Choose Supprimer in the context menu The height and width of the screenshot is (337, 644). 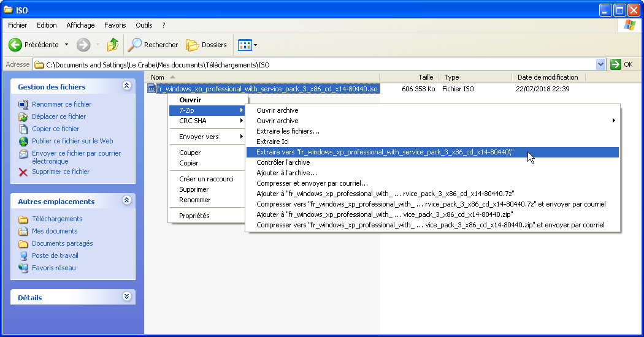pyautogui.click(x=207, y=190)
